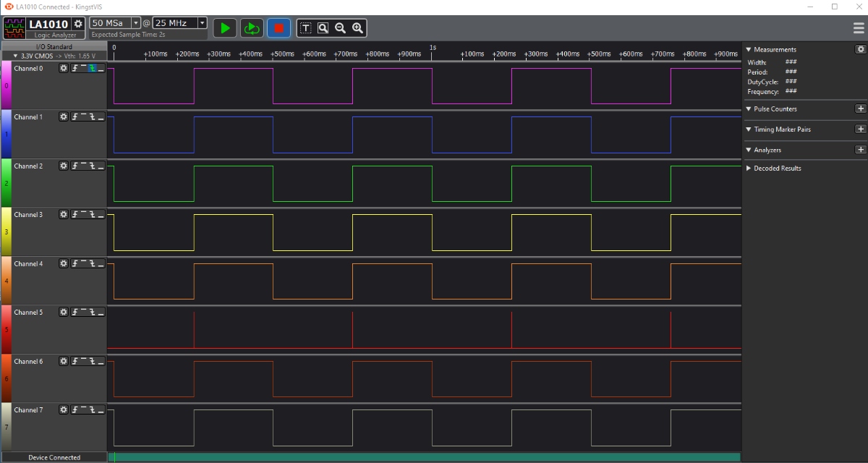Open LA1010 device settings gear
The width and height of the screenshot is (868, 463).
[78, 24]
